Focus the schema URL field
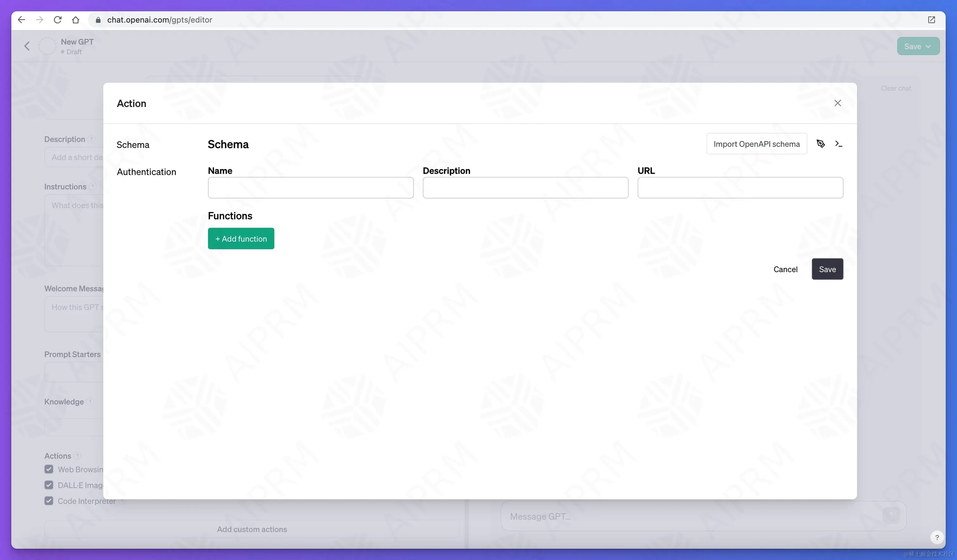This screenshot has height=560, width=957. point(740,188)
